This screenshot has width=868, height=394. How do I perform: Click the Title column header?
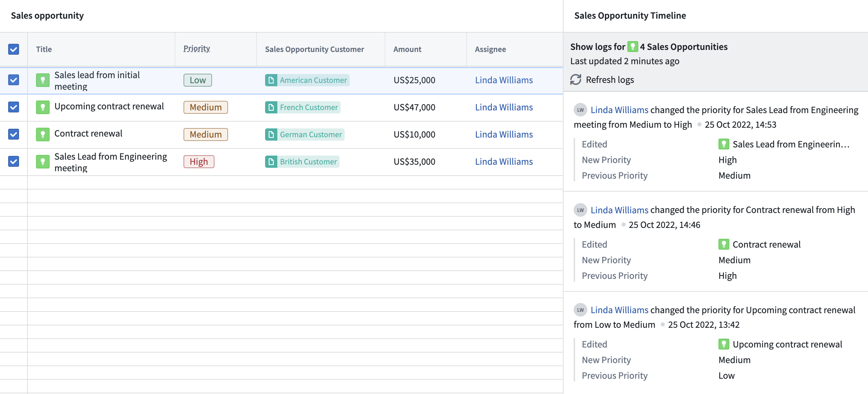pyautogui.click(x=44, y=49)
